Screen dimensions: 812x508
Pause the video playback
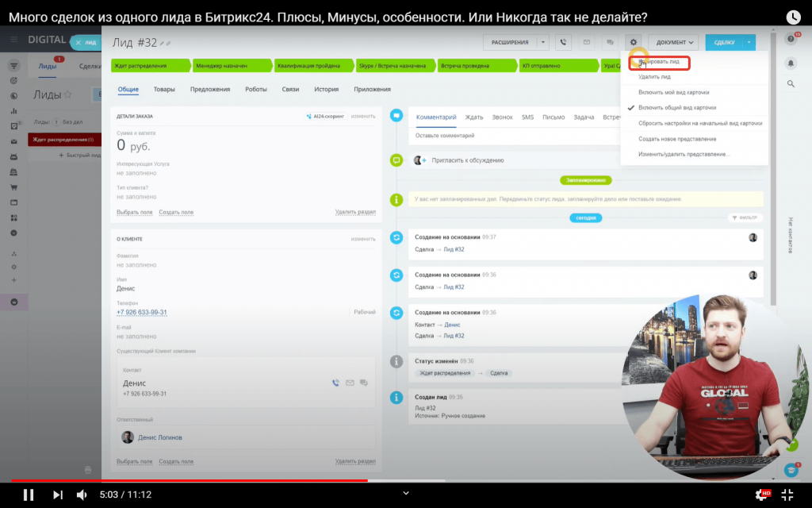[29, 495]
